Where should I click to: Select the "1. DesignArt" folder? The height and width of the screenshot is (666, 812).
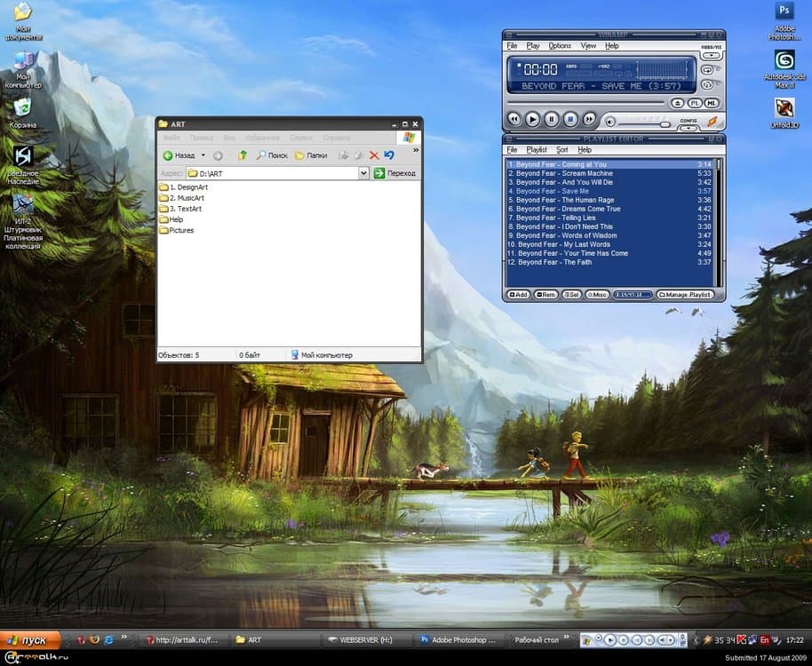tap(183, 187)
